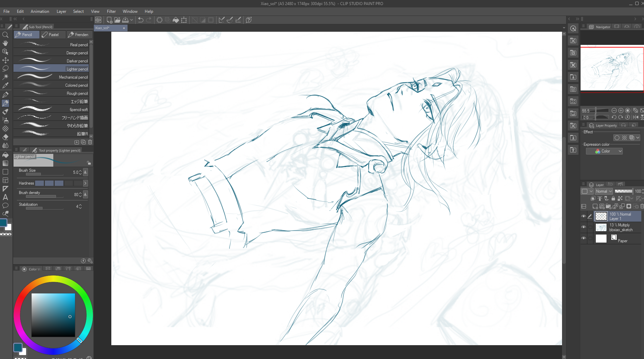The image size is (644, 359).
Task: Open the Filter menu
Action: click(x=111, y=11)
